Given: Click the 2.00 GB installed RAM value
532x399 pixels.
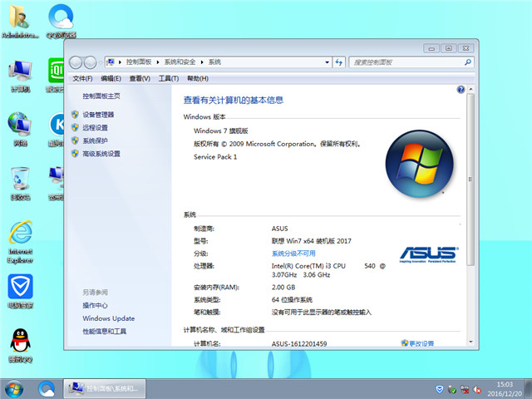Looking at the screenshot, I should click(x=283, y=287).
